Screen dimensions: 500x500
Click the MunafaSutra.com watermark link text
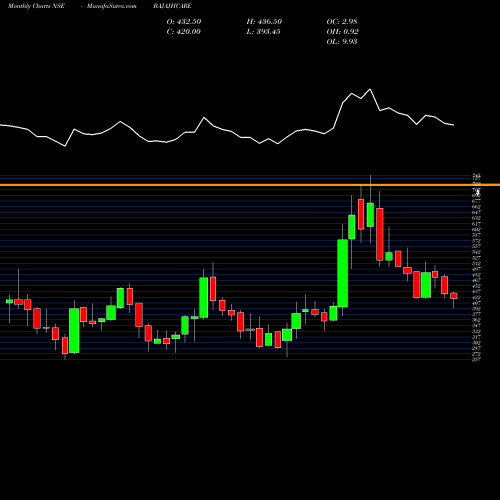click(111, 6)
